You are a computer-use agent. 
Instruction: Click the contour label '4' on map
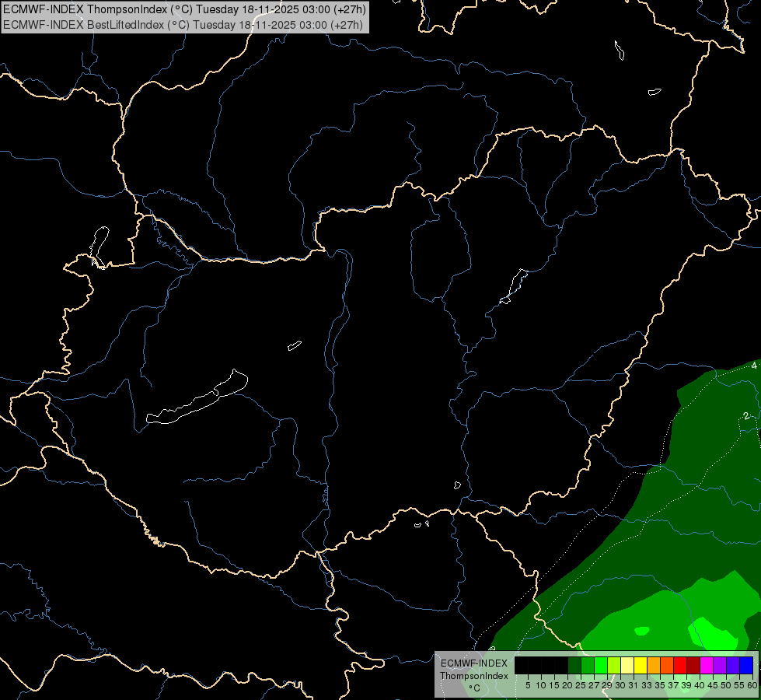(x=754, y=366)
